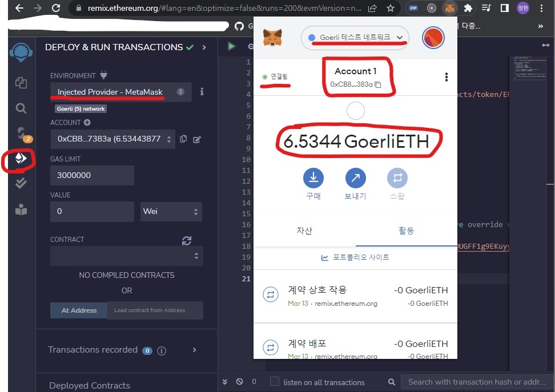Search the terminal with magnifier icon
The height and width of the screenshot is (392, 555).
[392, 382]
